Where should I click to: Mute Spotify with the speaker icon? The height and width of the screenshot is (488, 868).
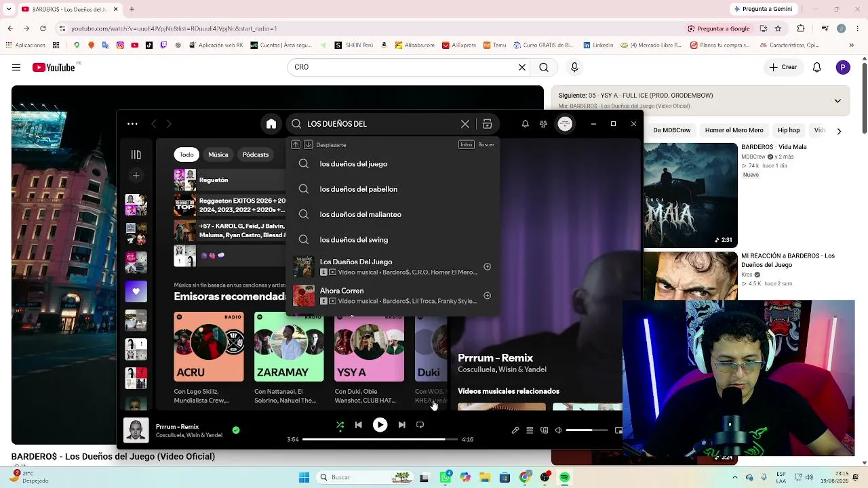(558, 430)
